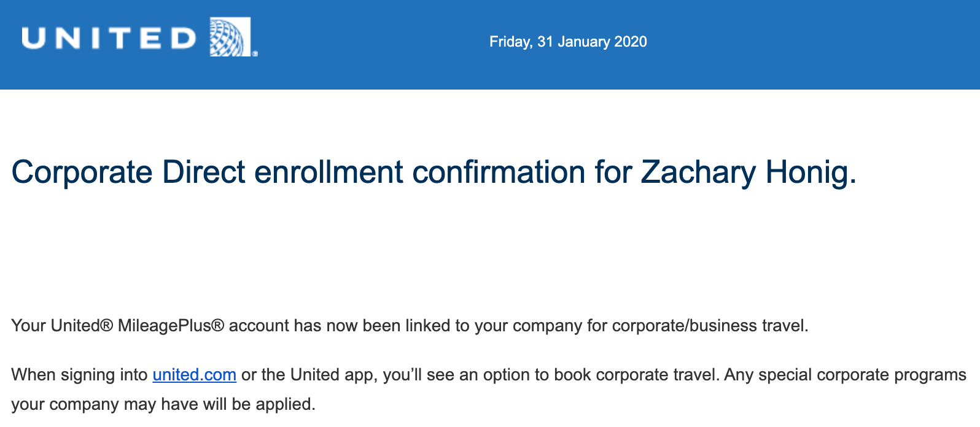Click the UNITED wordmark in header
The image size is (980, 427).
tap(109, 39)
